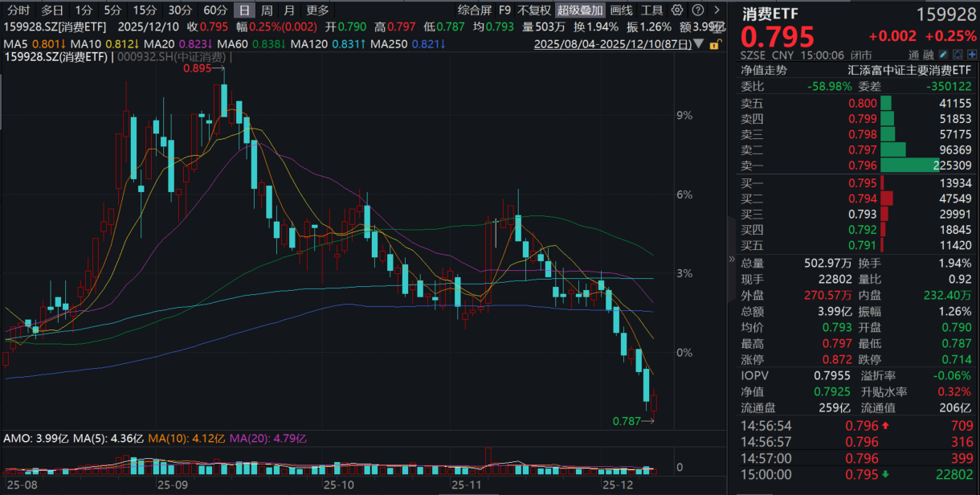This screenshot has width=980, height=495.
Task: Click the pencil edit icon near 通融
Action: click(943, 54)
